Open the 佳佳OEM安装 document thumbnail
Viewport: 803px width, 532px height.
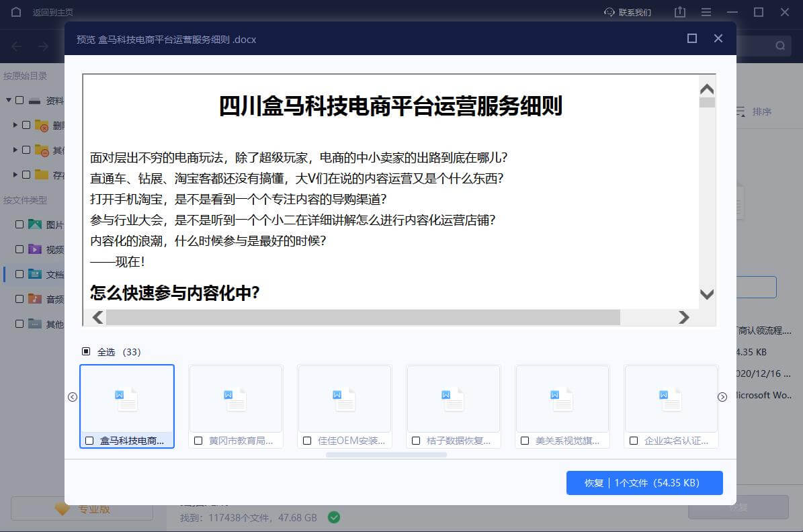(x=345, y=400)
